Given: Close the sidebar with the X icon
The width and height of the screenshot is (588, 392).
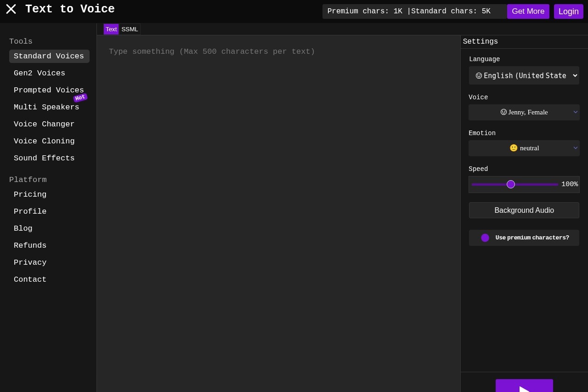Looking at the screenshot, I should point(11,9).
